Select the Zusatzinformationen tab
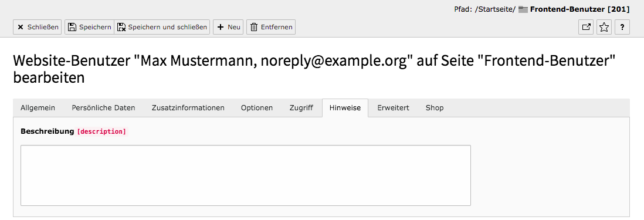The height and width of the screenshot is (220, 644). pos(188,108)
